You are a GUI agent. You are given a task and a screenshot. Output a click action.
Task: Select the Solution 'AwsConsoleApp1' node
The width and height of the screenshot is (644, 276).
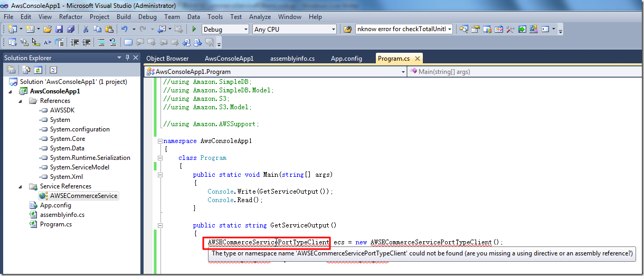tap(73, 82)
